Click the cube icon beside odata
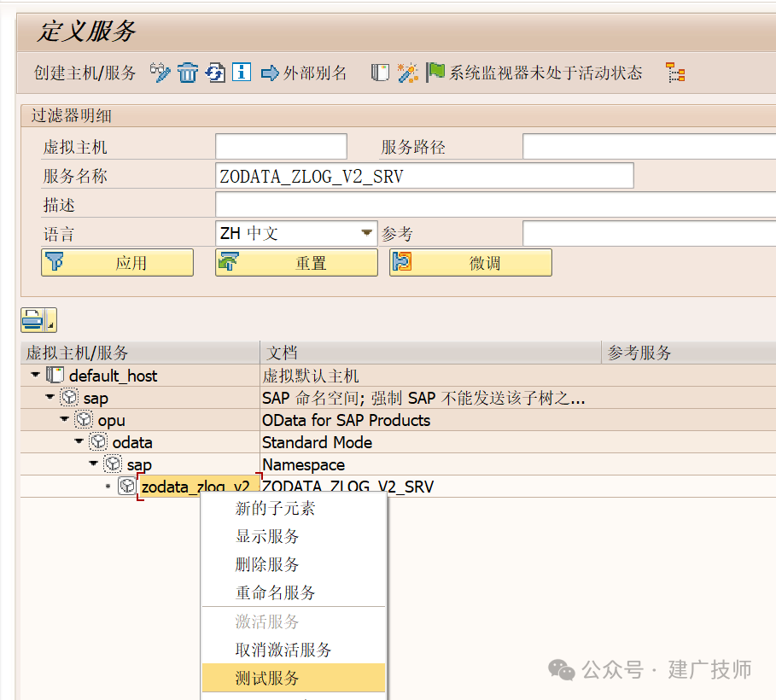776x700 pixels. (x=98, y=441)
